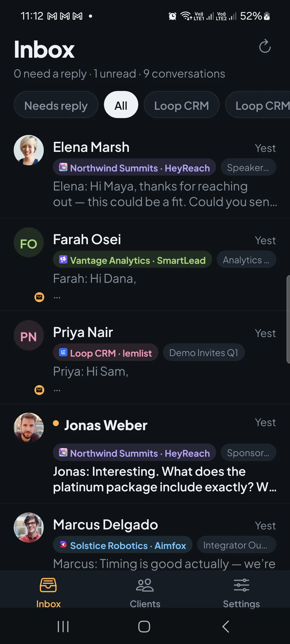Tap the Vantage Analytics · SmartLead tag
Image resolution: width=290 pixels, height=644 pixels.
[132, 259]
